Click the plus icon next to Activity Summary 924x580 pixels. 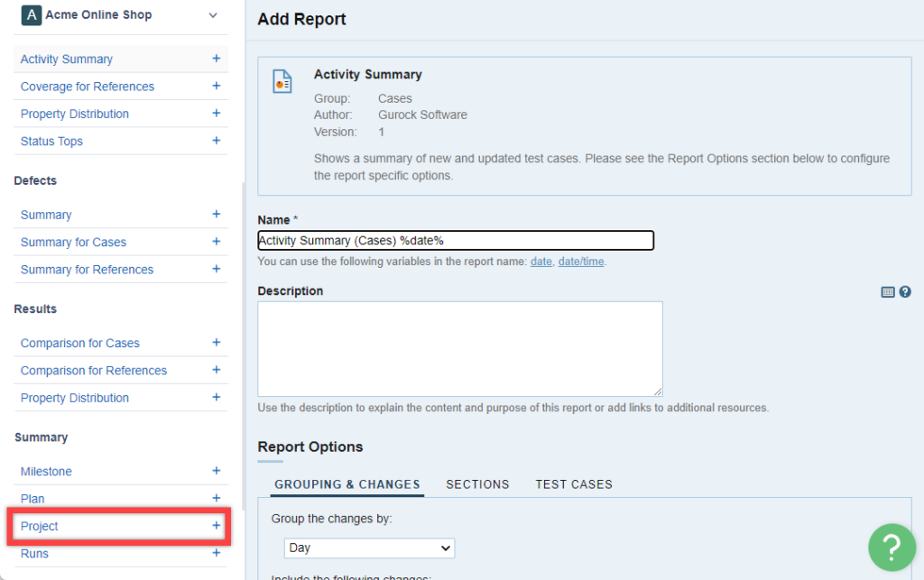(x=216, y=59)
